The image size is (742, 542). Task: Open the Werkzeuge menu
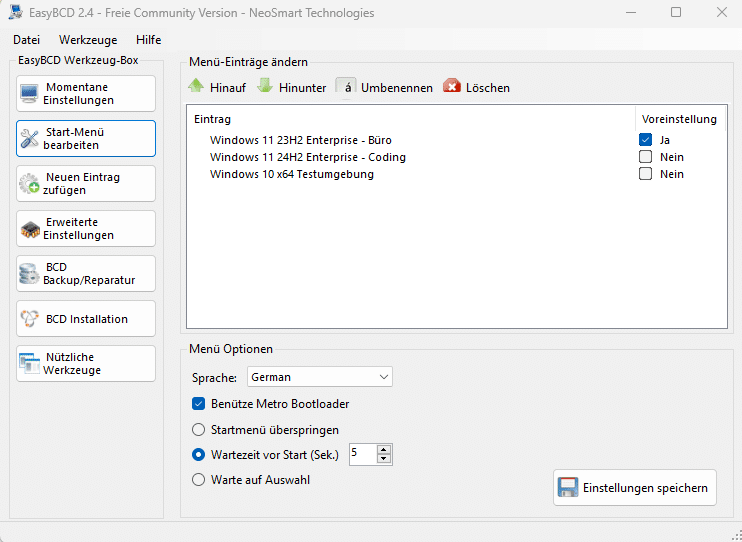point(88,40)
